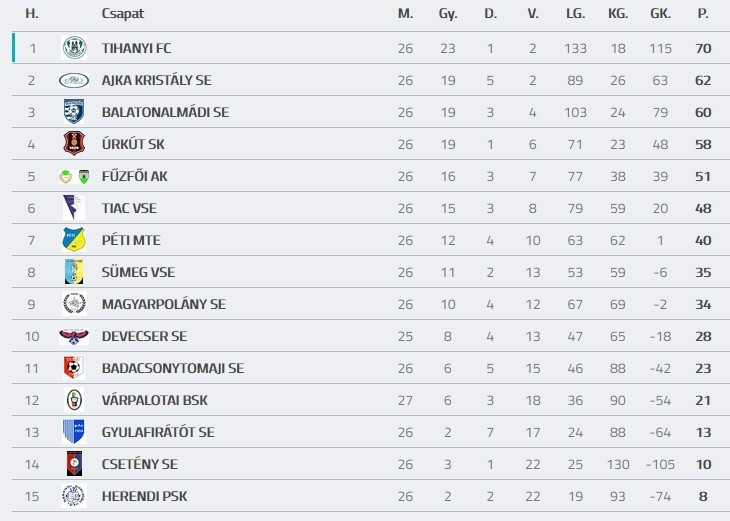Viewport: 730px width, 521px height.
Task: Click the Ajka Kristály SE team logo
Action: [x=74, y=80]
